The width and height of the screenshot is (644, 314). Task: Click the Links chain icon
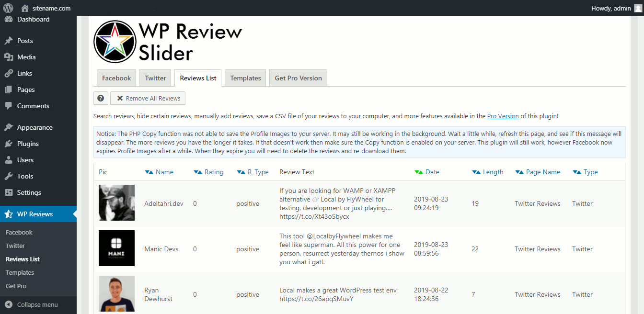9,73
